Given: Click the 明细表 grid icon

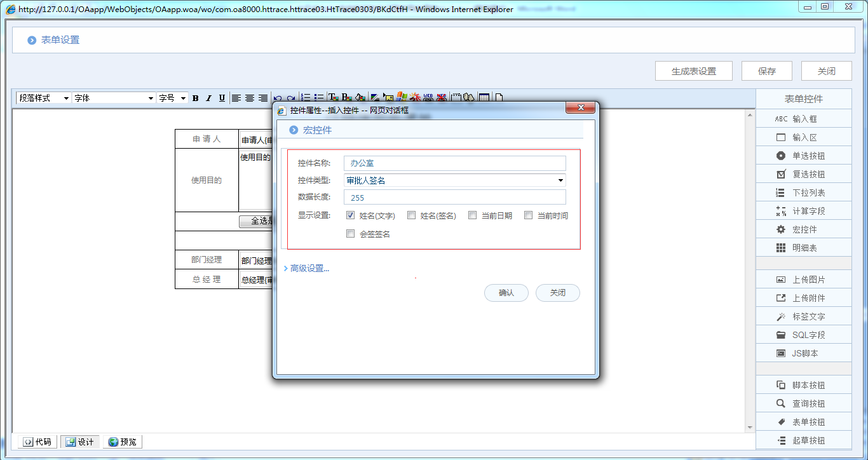Looking at the screenshot, I should coord(781,248).
